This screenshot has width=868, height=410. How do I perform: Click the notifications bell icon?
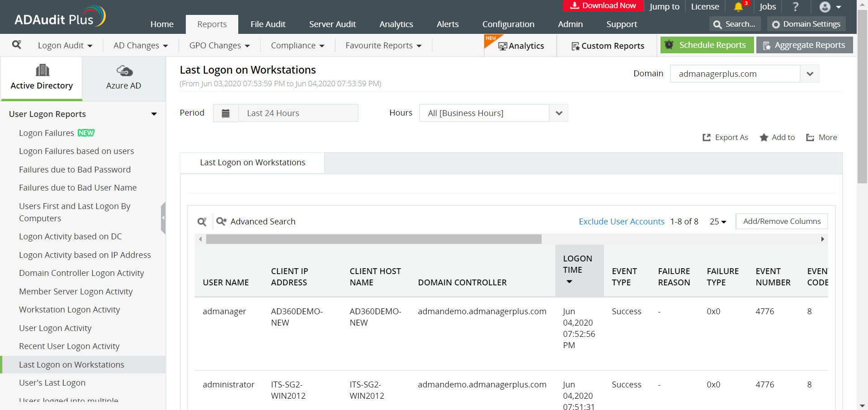[739, 7]
